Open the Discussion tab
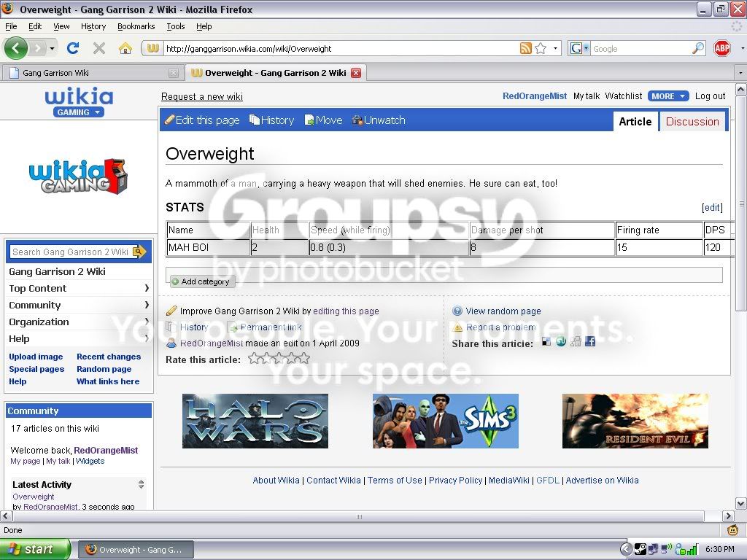747x560 pixels. 692,122
